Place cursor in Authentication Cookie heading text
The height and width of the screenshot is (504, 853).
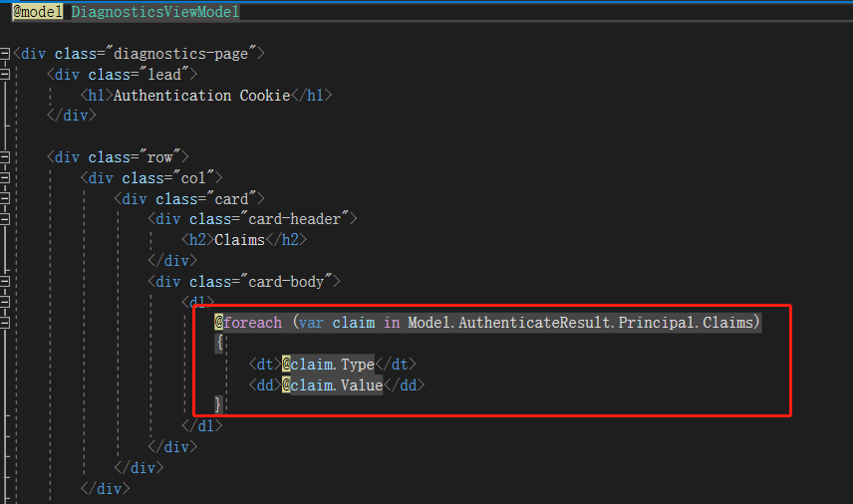pos(202,96)
